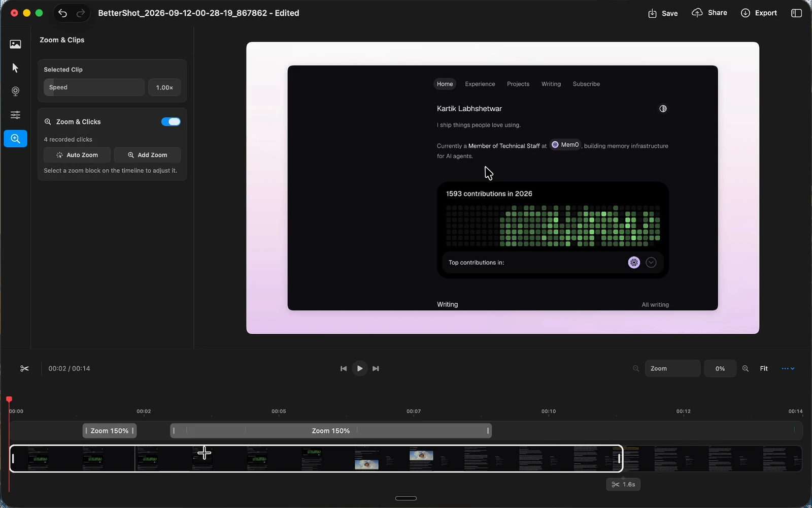Click the All writing link in preview
The height and width of the screenshot is (508, 812).
[x=655, y=305]
